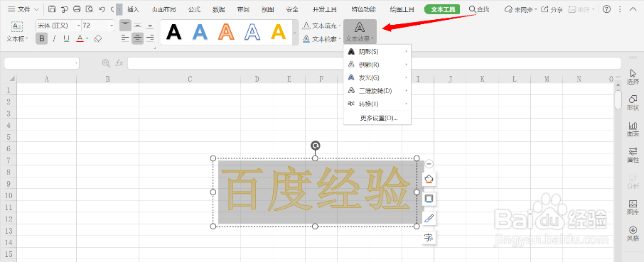Open 图库 gallery in right sidebar
The width and height of the screenshot is (644, 262).
(633, 208)
